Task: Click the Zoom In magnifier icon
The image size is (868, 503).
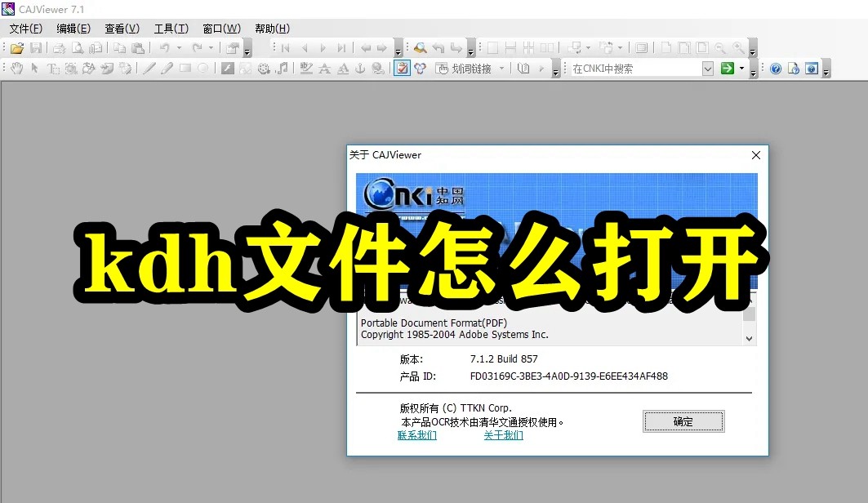Action: coord(738,48)
